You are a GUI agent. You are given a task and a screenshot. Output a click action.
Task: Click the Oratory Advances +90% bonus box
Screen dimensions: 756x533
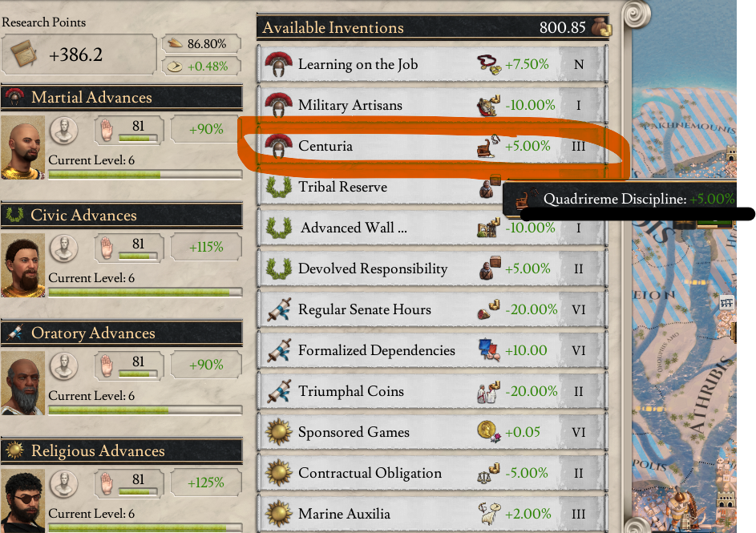(x=206, y=365)
